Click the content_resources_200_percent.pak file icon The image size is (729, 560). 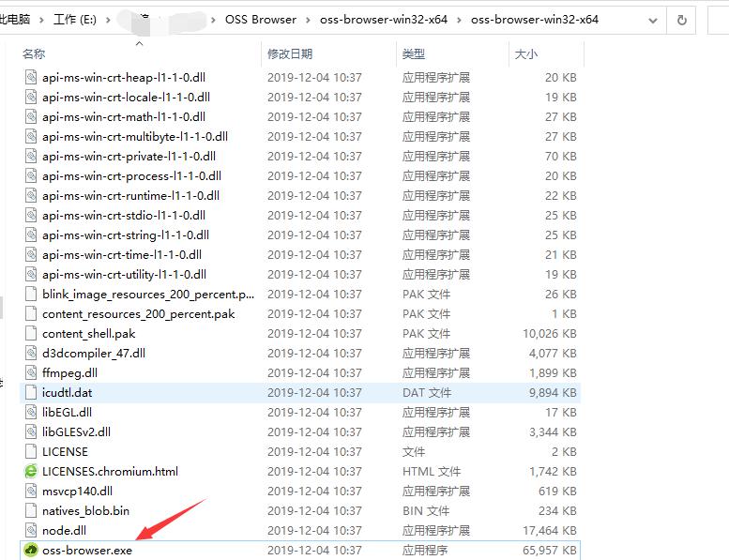click(31, 313)
